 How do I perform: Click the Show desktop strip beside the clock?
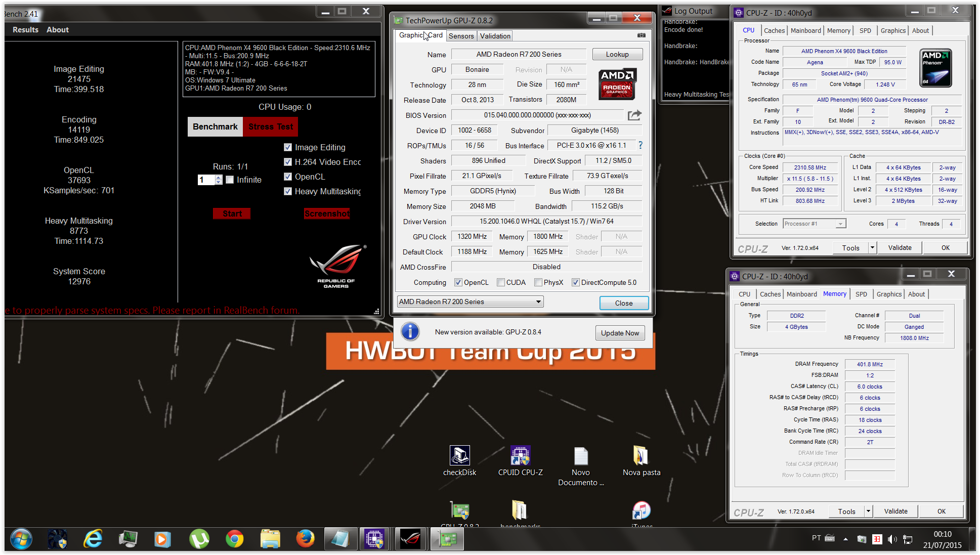972,539
